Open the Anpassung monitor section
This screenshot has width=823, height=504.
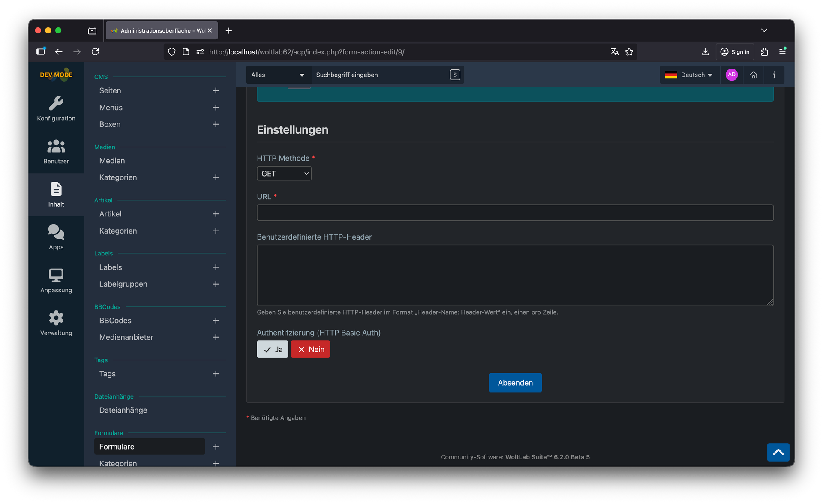coord(56,280)
